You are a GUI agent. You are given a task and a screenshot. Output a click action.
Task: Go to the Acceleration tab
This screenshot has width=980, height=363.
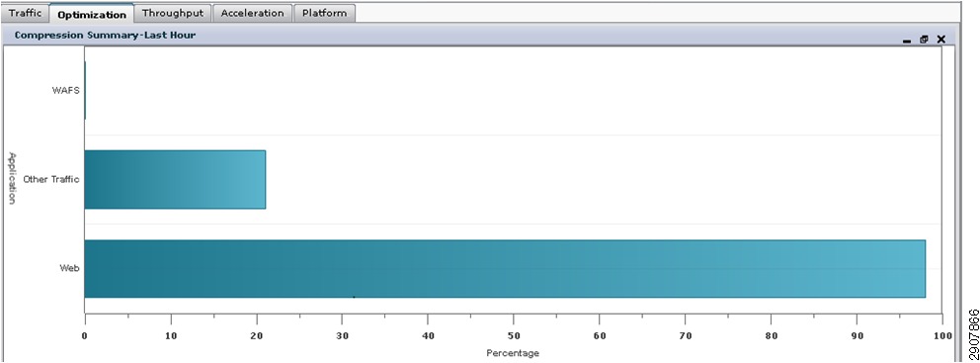click(253, 13)
